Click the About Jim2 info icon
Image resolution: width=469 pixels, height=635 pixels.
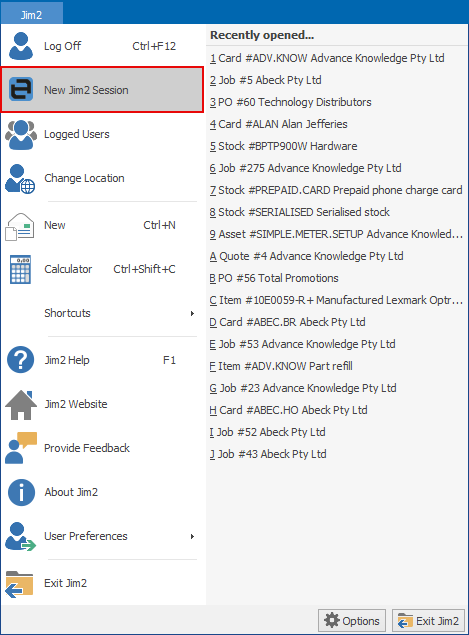pyautogui.click(x=21, y=492)
